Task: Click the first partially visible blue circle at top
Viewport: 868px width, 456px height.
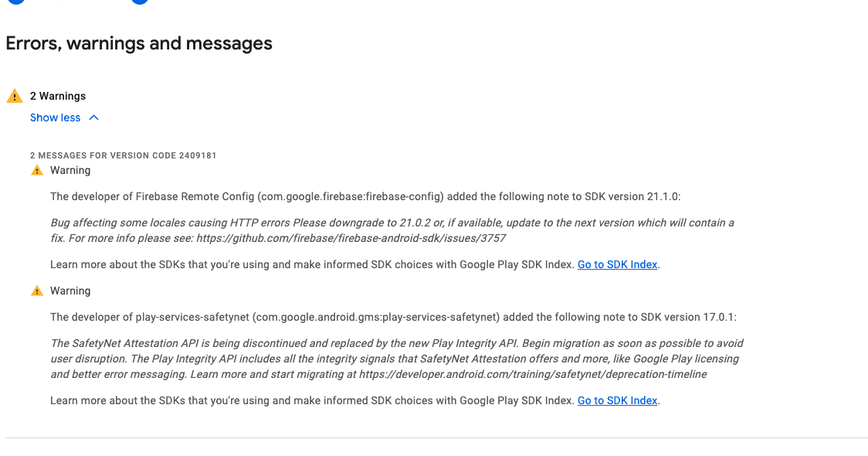Action: tap(17, 2)
